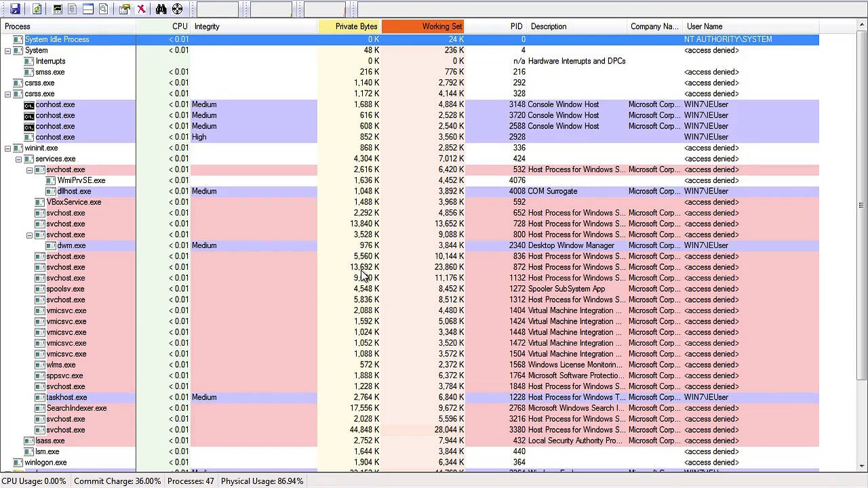The image size is (868, 488).
Task: Sort by the PID column header
Action: 497,26
